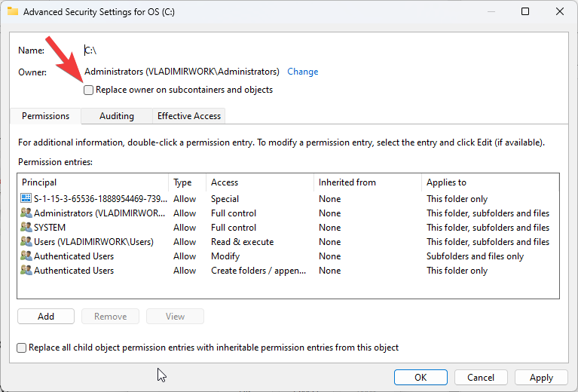Enable Replace owner on subcontainers and objects

click(x=90, y=90)
